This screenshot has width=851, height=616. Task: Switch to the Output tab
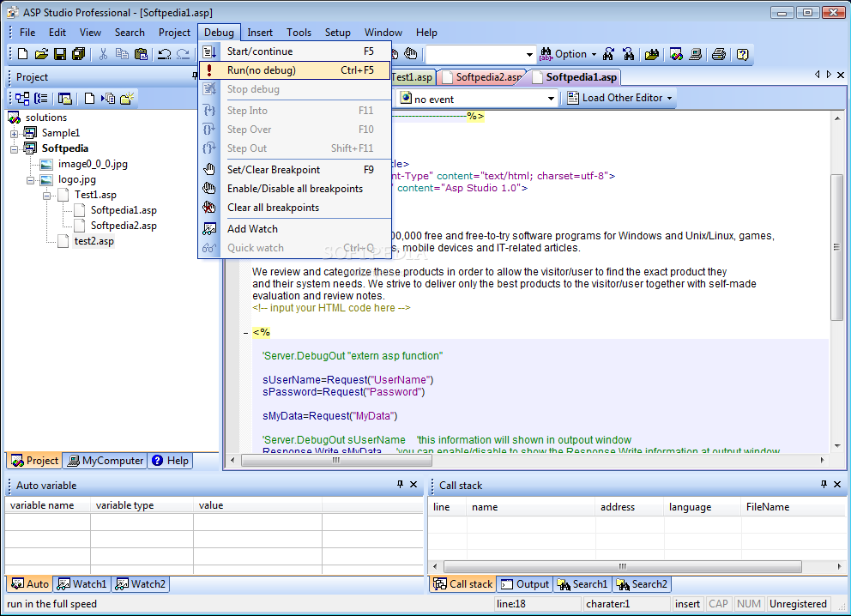[x=525, y=584]
